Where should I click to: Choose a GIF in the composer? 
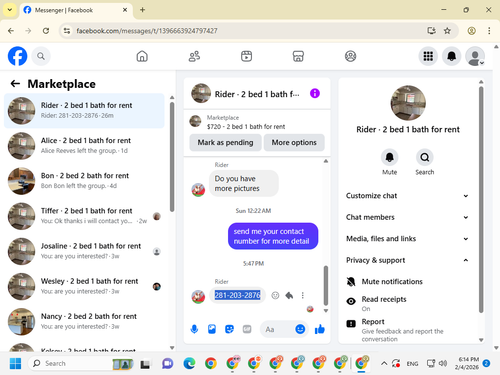click(247, 329)
